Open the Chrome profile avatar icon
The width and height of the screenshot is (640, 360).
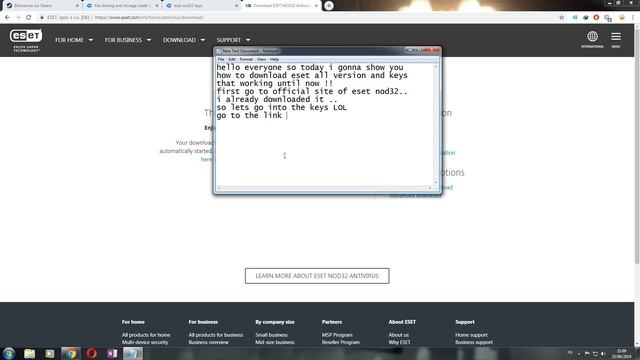[x=622, y=18]
